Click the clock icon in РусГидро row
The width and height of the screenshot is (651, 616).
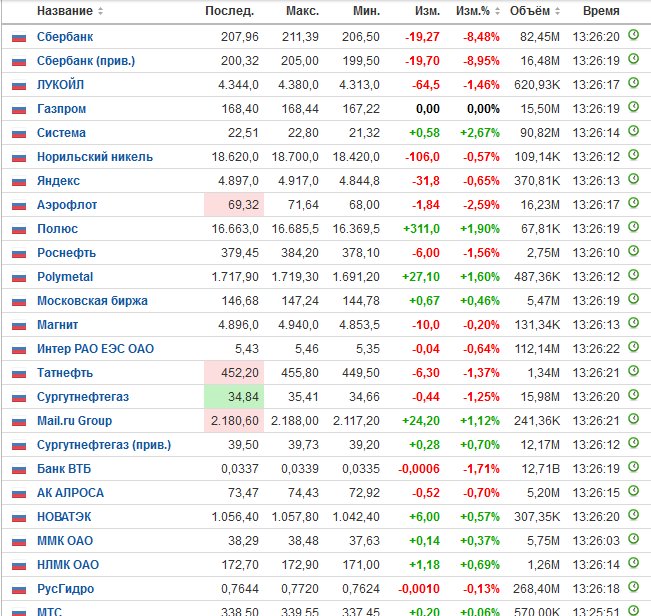point(633,587)
